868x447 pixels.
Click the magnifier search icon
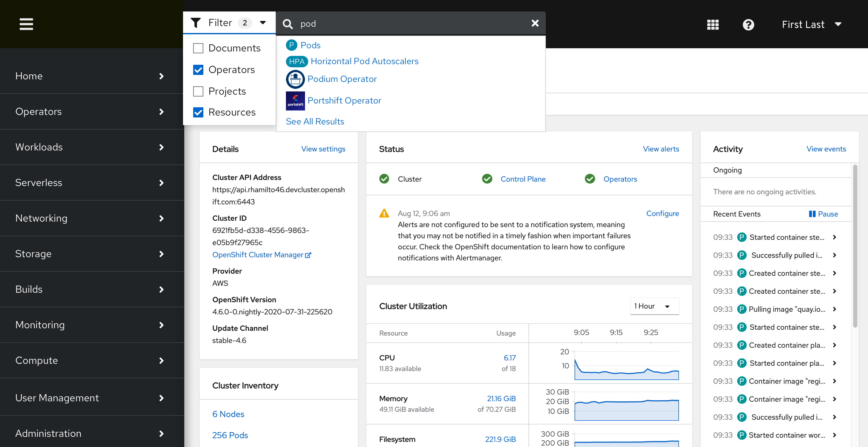coord(288,24)
